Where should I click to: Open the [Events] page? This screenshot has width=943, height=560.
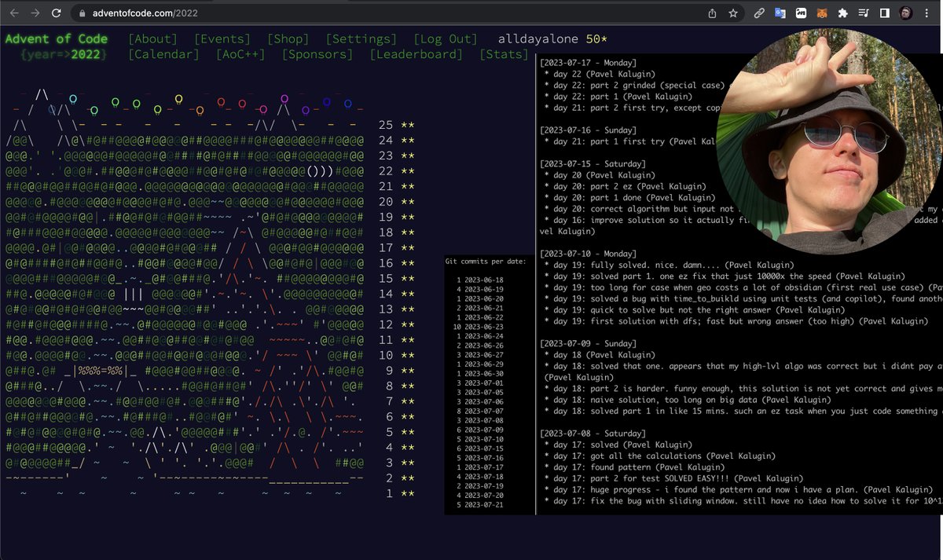coord(222,38)
